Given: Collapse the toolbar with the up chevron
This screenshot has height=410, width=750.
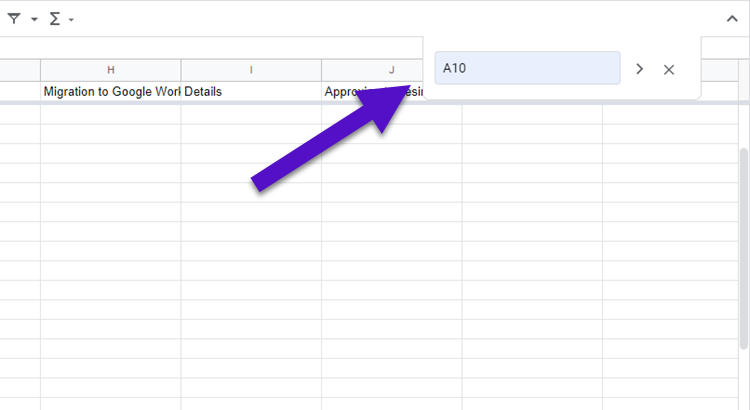Looking at the screenshot, I should click(x=732, y=19).
